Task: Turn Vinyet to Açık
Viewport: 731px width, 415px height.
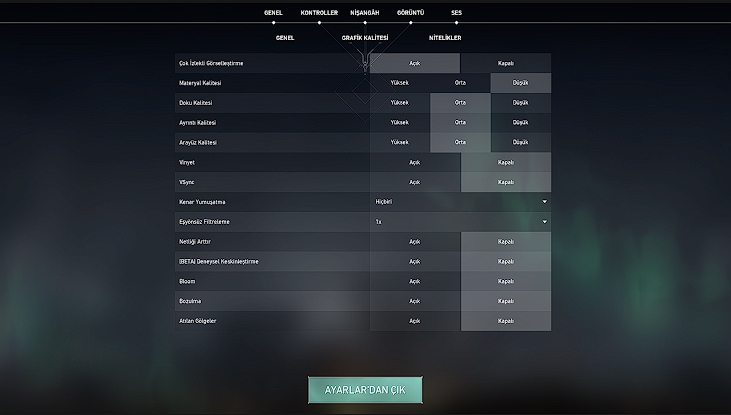Action: [x=415, y=162]
